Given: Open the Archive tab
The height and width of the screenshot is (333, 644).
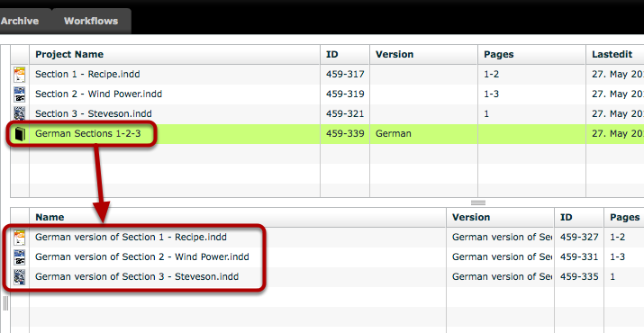Looking at the screenshot, I should 20,21.
